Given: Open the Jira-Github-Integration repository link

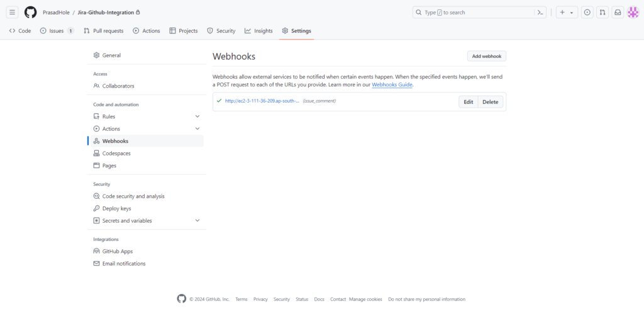Looking at the screenshot, I should point(106,13).
